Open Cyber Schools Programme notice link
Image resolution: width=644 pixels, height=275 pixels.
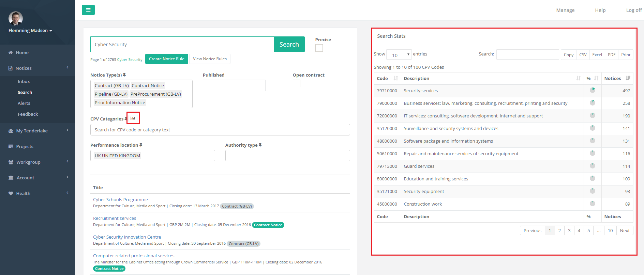click(x=120, y=199)
